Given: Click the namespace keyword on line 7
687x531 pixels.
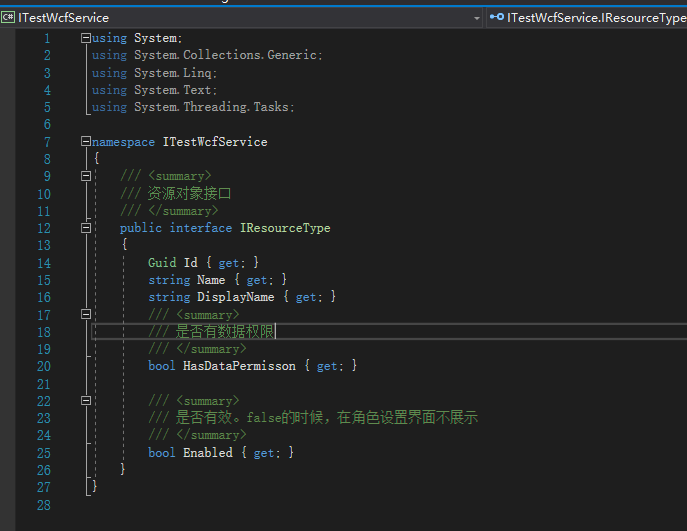Looking at the screenshot, I should (x=123, y=142).
